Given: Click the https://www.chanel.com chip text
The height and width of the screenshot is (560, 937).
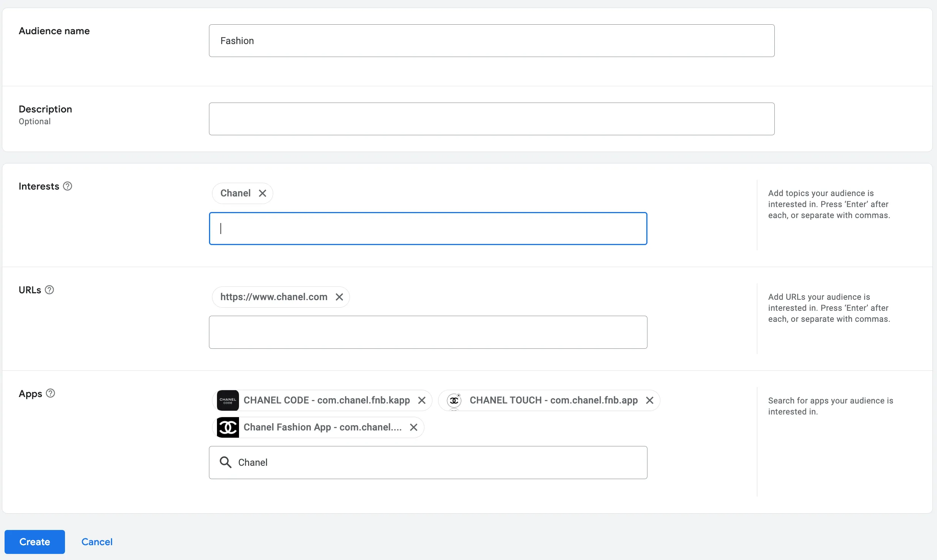Looking at the screenshot, I should click(x=274, y=297).
